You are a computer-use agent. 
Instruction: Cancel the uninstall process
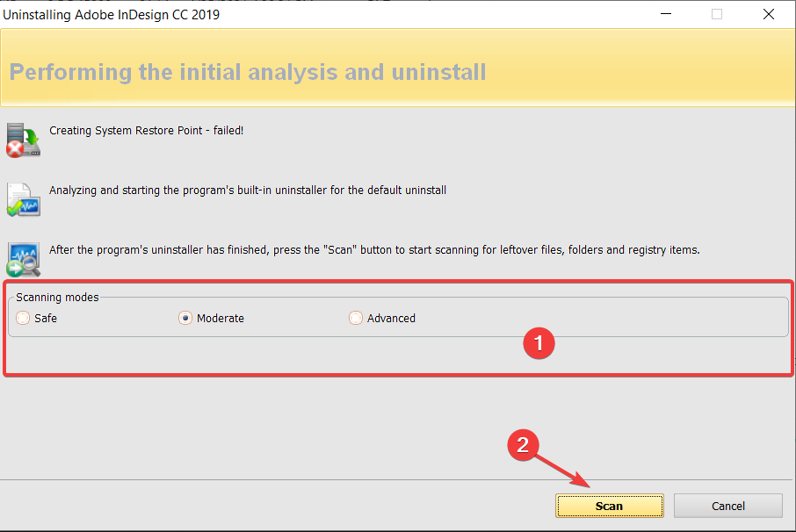pyautogui.click(x=728, y=506)
